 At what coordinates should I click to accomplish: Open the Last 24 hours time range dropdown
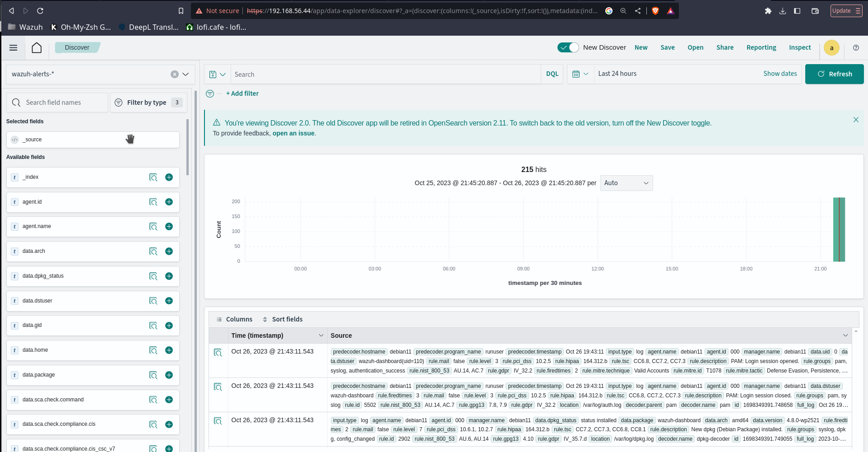pyautogui.click(x=617, y=74)
